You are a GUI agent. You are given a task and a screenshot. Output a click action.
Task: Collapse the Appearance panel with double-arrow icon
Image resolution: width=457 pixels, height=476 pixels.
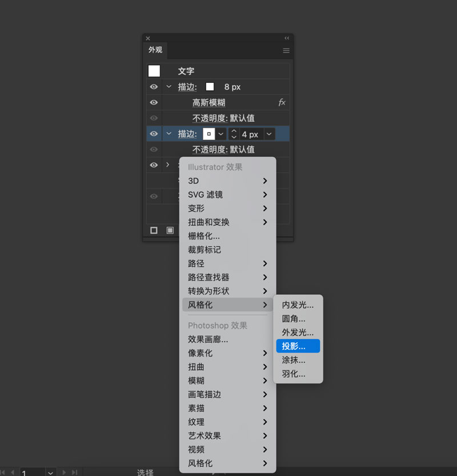287,38
